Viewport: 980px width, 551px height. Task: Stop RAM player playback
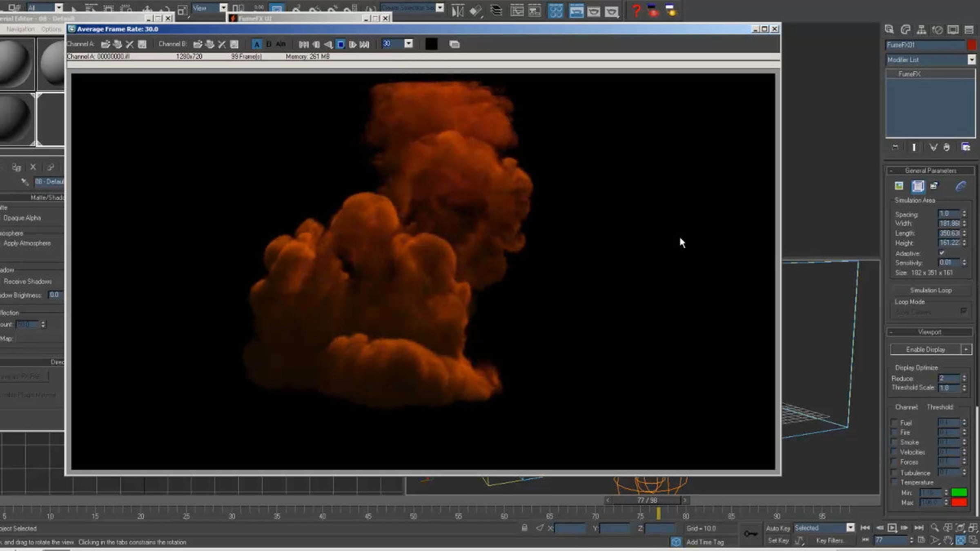[341, 44]
